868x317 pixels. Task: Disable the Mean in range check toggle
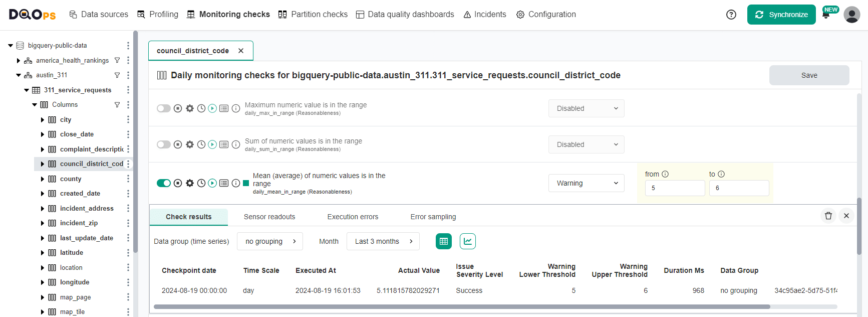164,183
